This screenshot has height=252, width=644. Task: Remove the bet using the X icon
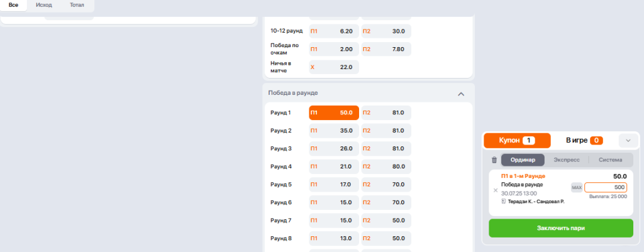click(495, 190)
